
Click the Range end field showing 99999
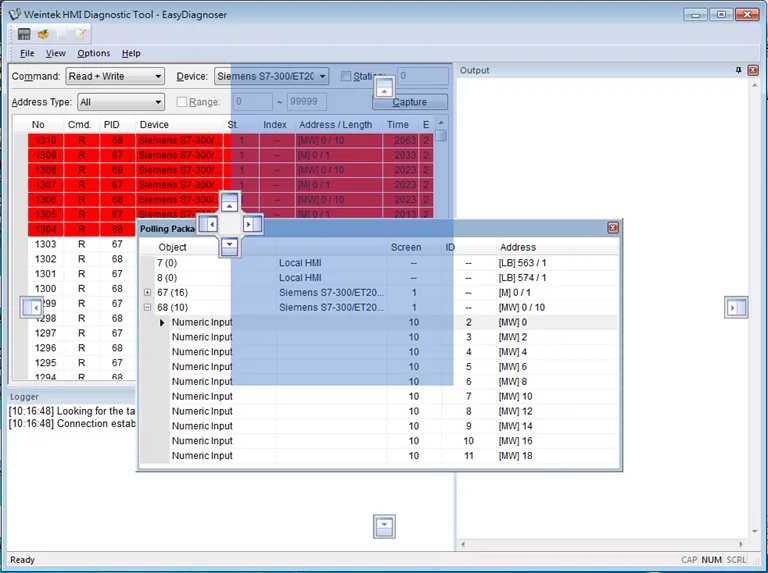coord(307,102)
